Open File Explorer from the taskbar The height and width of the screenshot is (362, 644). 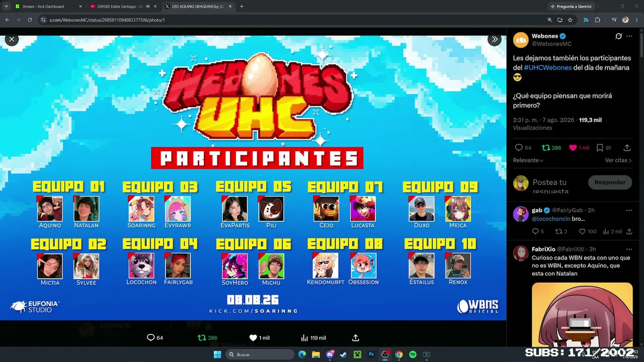point(316,354)
